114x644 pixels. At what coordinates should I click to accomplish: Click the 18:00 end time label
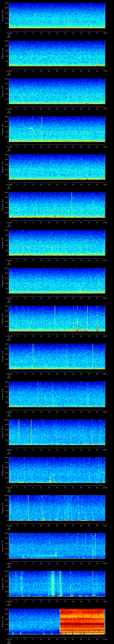tap(105, 147)
